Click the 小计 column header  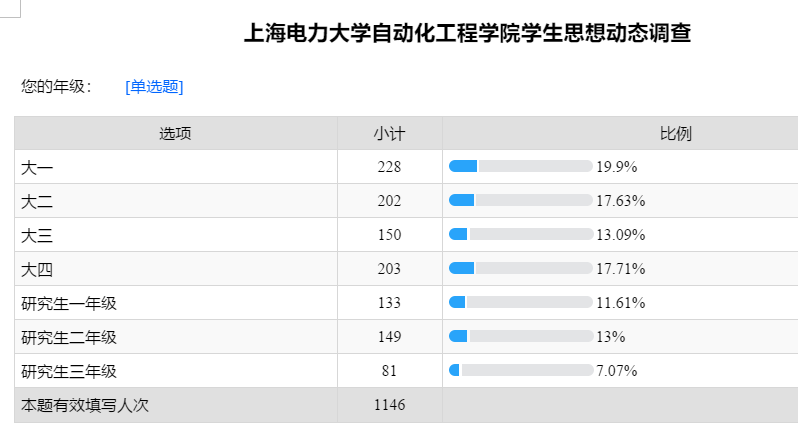tap(389, 134)
